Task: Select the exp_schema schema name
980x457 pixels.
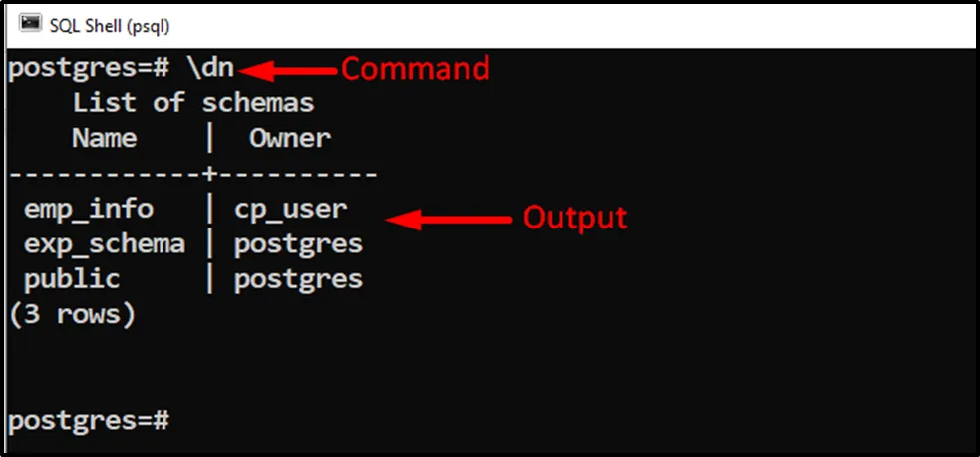Action: (x=105, y=243)
